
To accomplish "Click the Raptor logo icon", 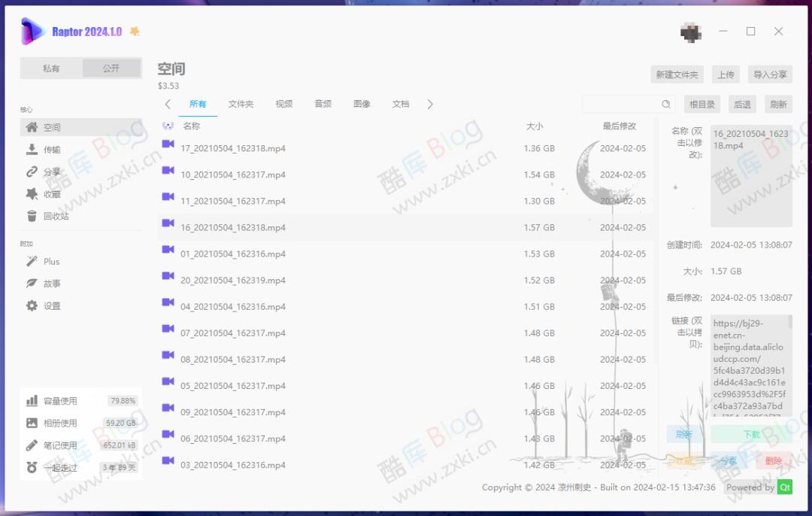I will point(31,32).
